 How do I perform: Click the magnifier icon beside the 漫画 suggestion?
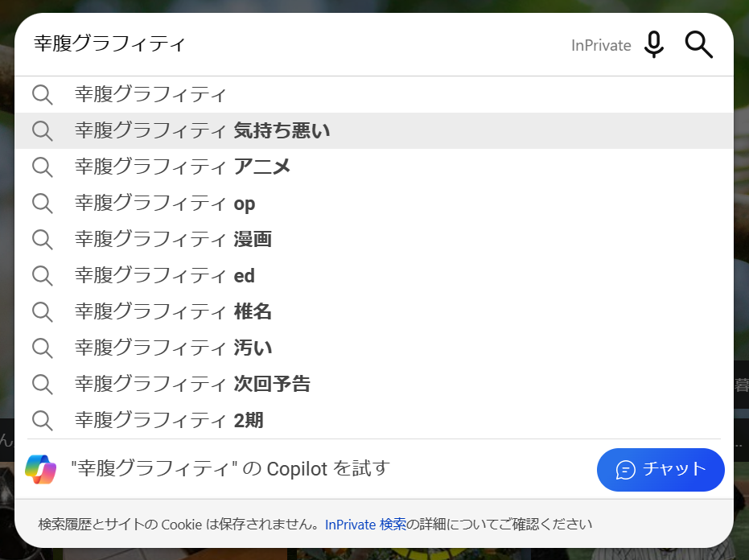click(43, 240)
